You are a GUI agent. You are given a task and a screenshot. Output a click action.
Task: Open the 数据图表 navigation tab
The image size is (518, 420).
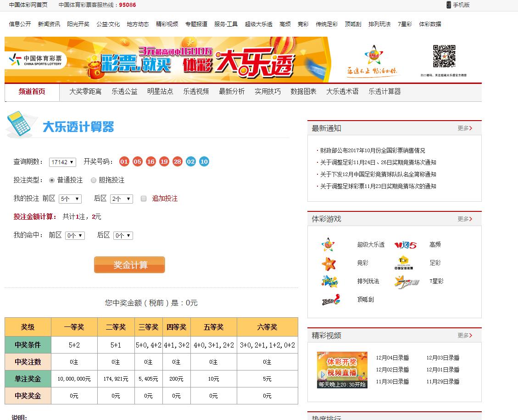[x=303, y=92]
